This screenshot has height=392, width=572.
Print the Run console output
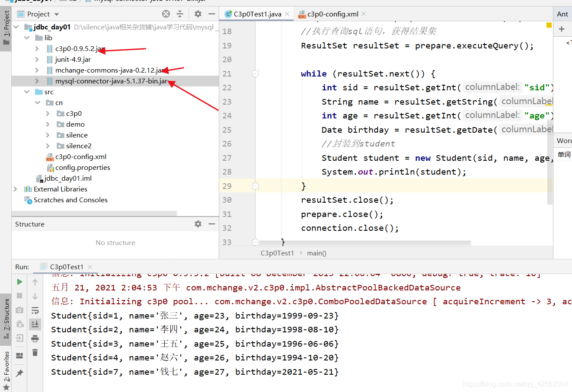pyautogui.click(x=35, y=338)
